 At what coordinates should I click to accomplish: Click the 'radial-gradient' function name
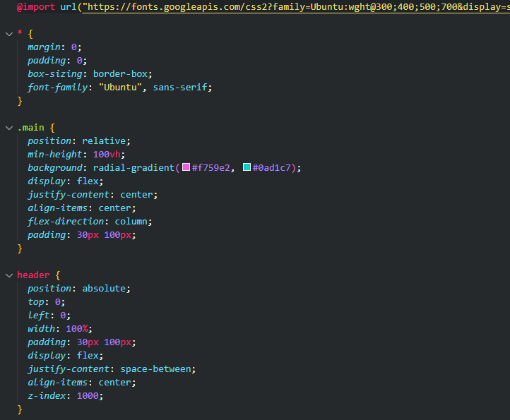134,168
